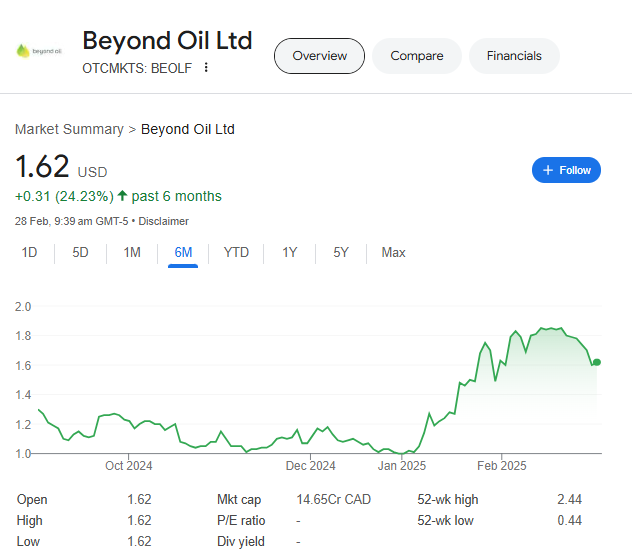Screen dimensions: 632x560
Task: Click the current price dot on chart
Action: 597,362
